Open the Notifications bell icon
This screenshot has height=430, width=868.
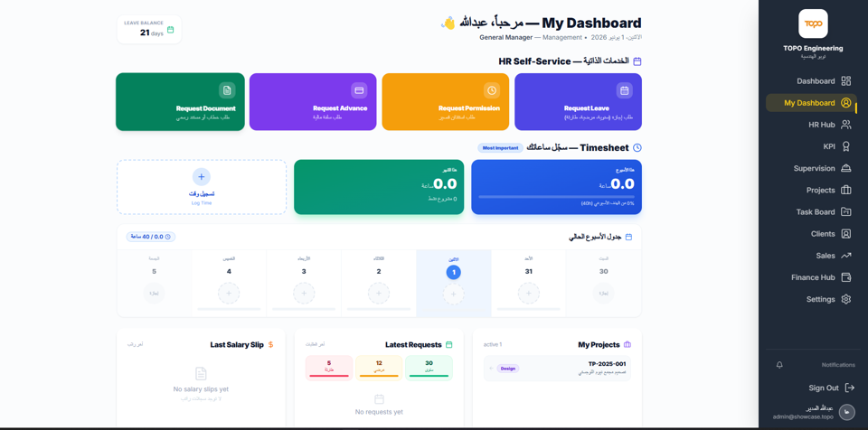point(779,365)
